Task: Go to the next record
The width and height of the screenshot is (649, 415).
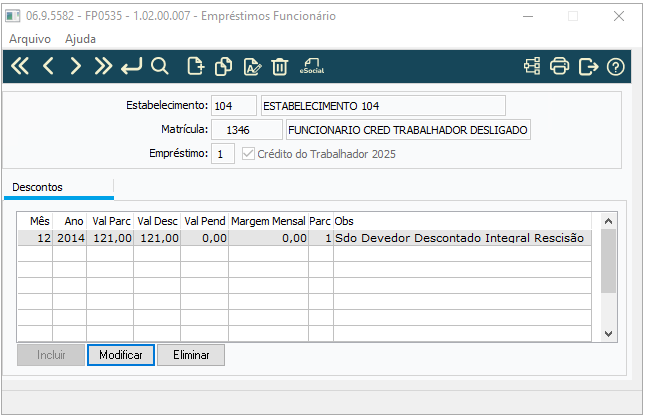Action: pyautogui.click(x=75, y=66)
